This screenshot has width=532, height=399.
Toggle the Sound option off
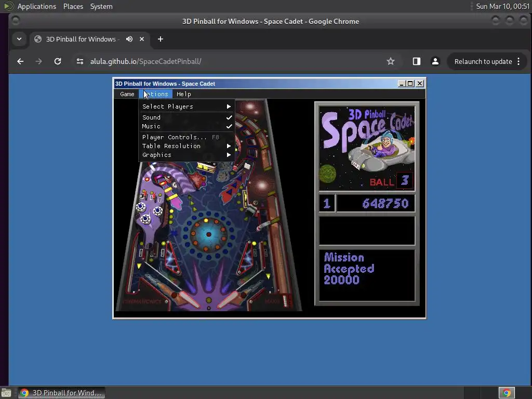coord(152,117)
